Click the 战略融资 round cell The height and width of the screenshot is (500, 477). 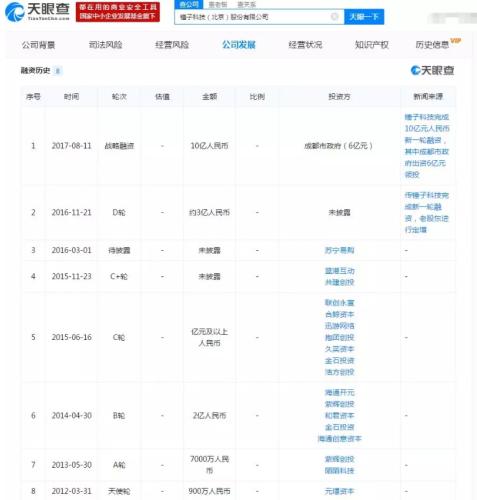coord(119,146)
